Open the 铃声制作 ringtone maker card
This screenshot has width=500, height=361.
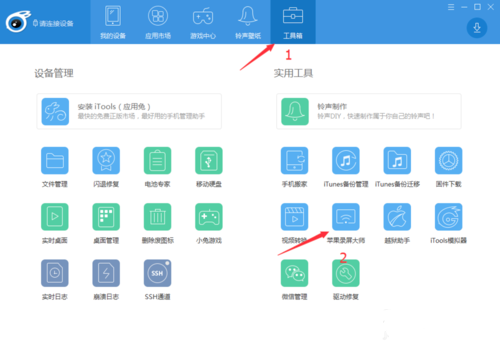pyautogui.click(x=369, y=111)
